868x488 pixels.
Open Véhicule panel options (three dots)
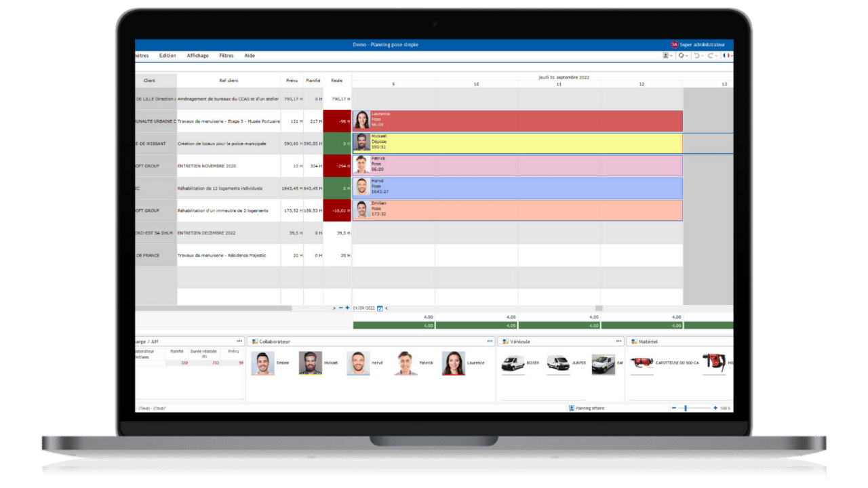click(618, 341)
